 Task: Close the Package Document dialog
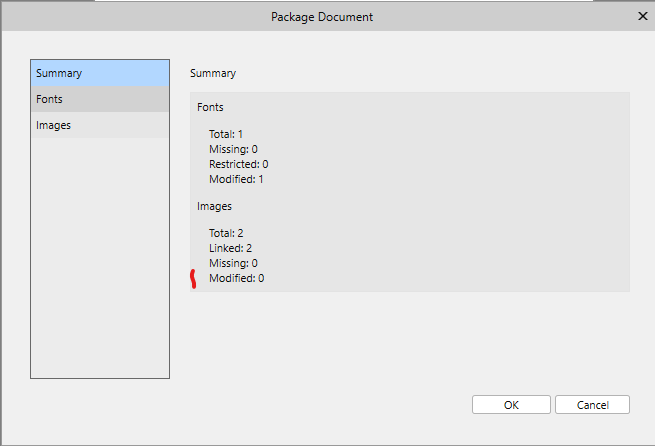tap(642, 16)
